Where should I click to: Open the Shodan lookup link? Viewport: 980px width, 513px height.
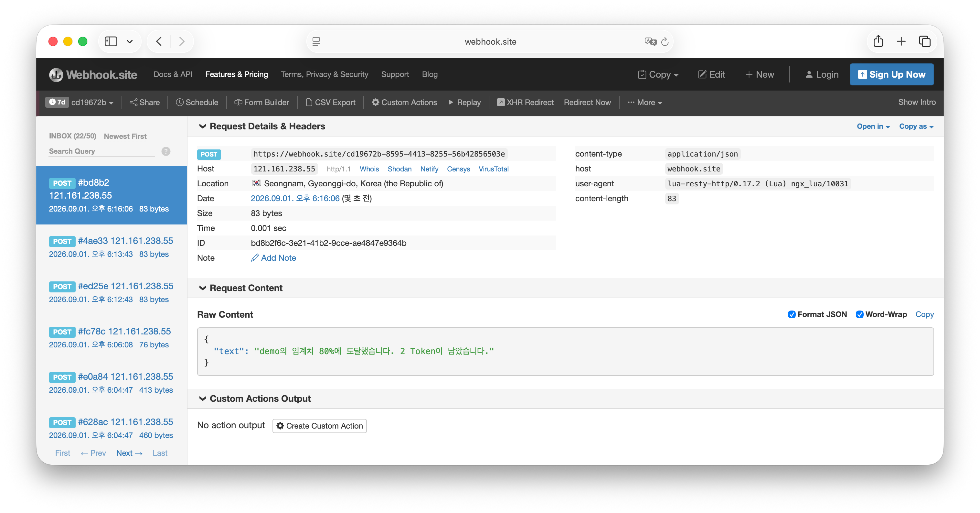tap(399, 169)
